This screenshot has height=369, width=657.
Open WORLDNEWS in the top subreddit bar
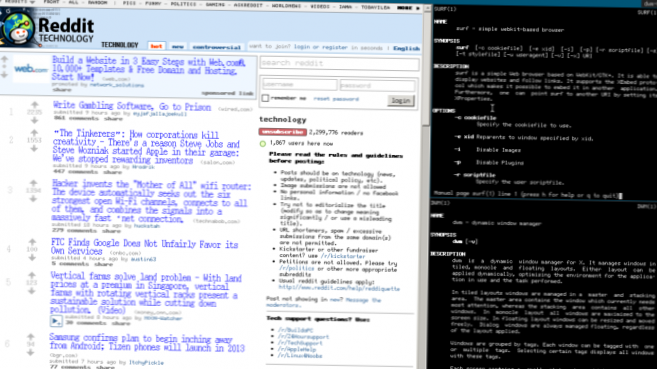tap(286, 6)
